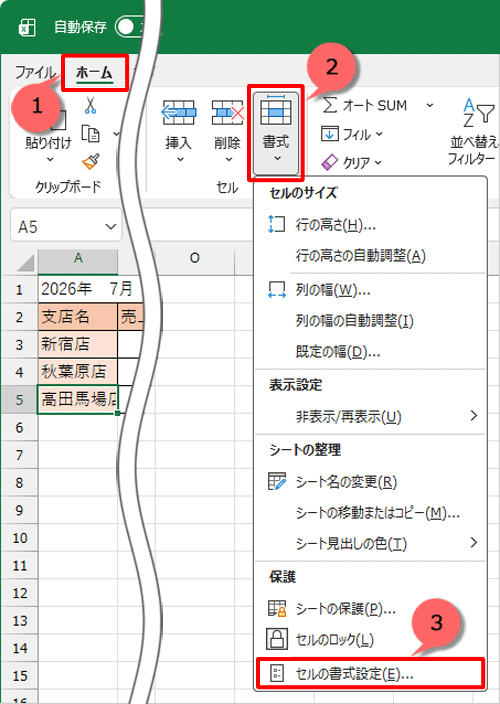Expand the Name Box dropdown arrow
The width and height of the screenshot is (500, 704).
110,227
